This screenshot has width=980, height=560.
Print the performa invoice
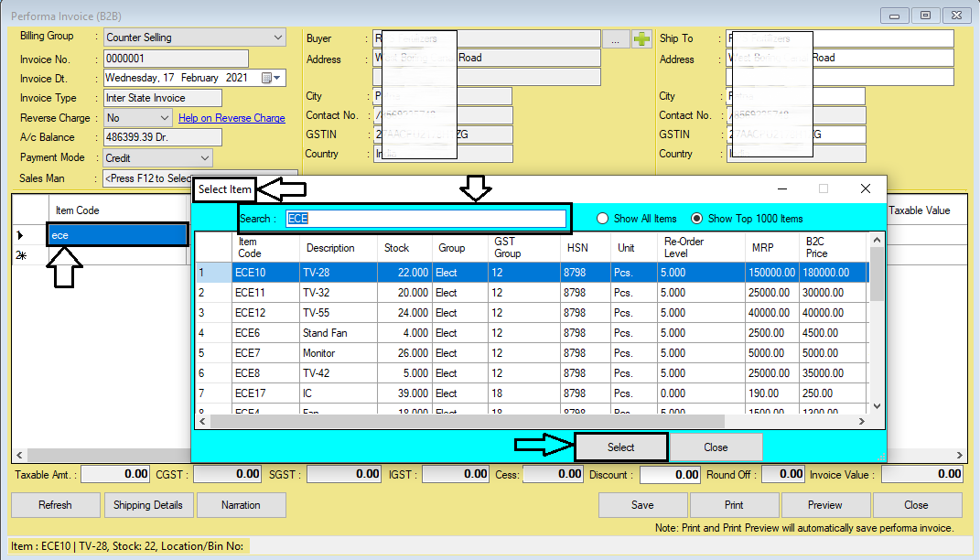pyautogui.click(x=733, y=504)
